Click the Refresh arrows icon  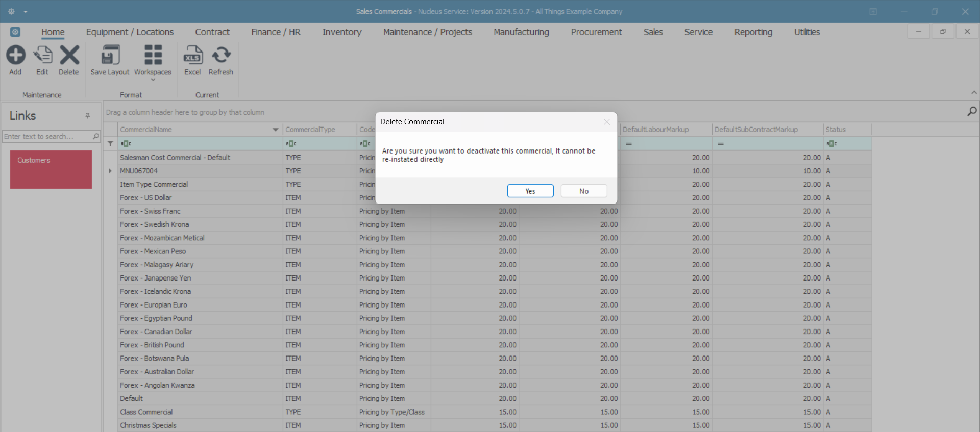tap(221, 55)
